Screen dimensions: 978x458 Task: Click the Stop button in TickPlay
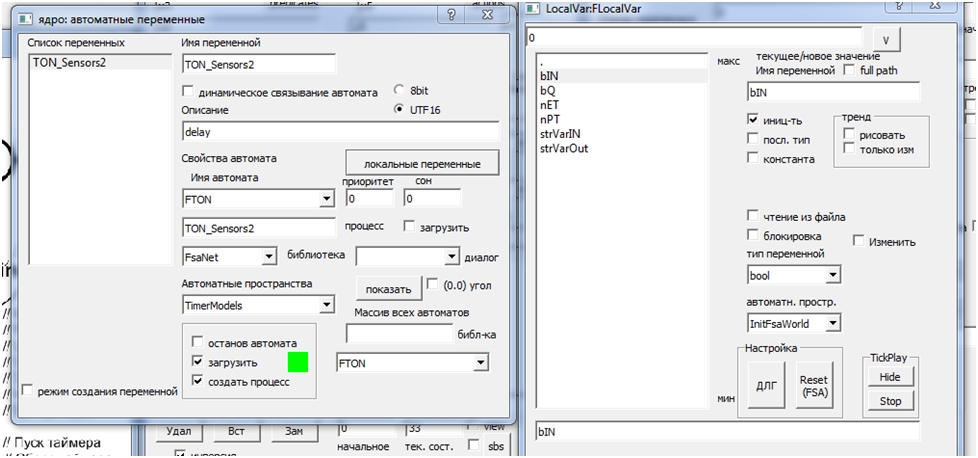coord(890,401)
